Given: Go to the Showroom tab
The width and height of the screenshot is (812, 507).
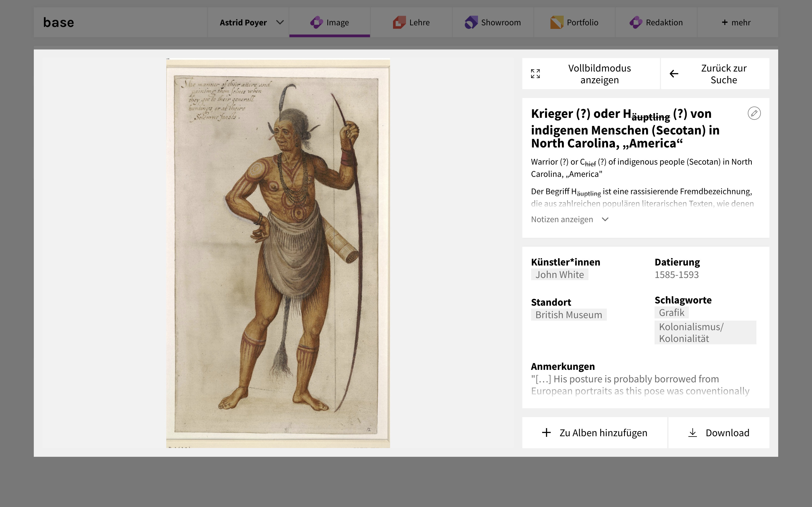Looking at the screenshot, I should 493,23.
